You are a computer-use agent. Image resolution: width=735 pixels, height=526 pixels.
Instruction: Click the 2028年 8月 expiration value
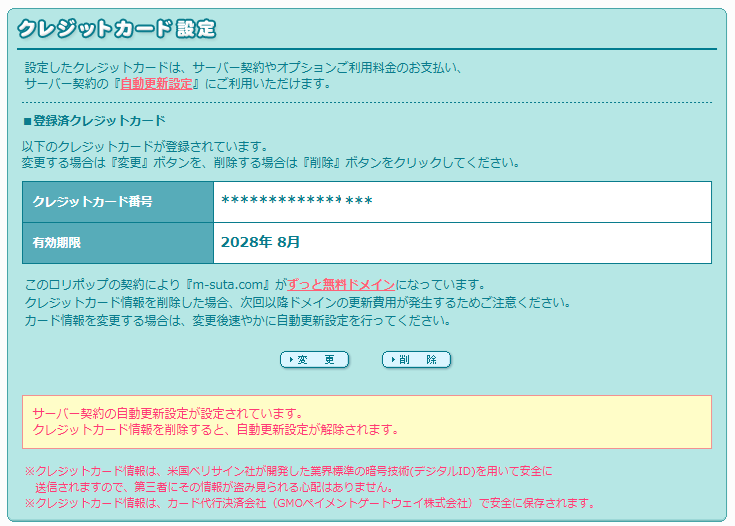(x=260, y=243)
